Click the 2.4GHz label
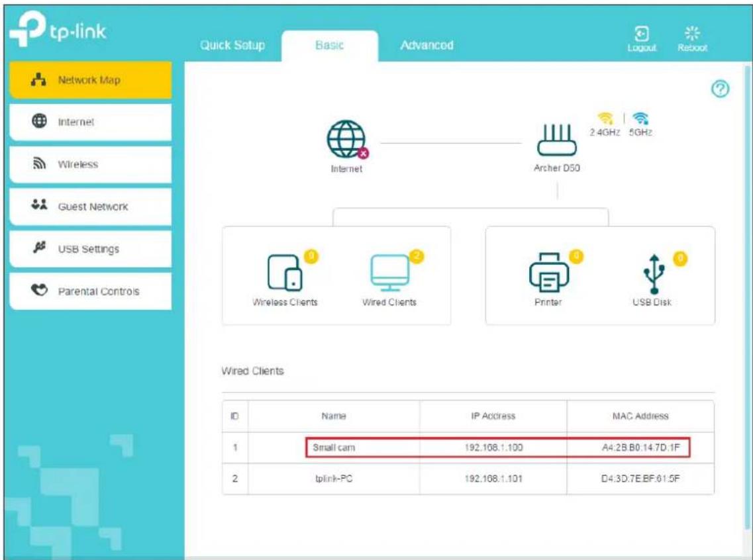The height and width of the screenshot is (560, 753). pyautogui.click(x=605, y=132)
